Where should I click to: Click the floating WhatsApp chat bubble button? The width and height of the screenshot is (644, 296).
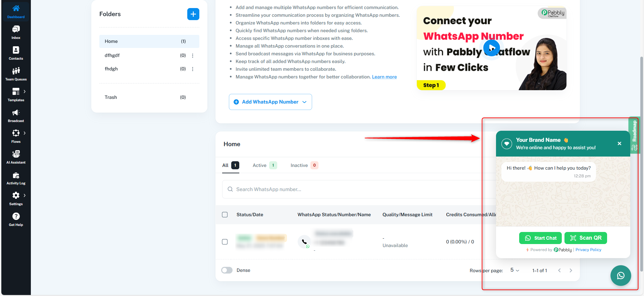tap(621, 276)
